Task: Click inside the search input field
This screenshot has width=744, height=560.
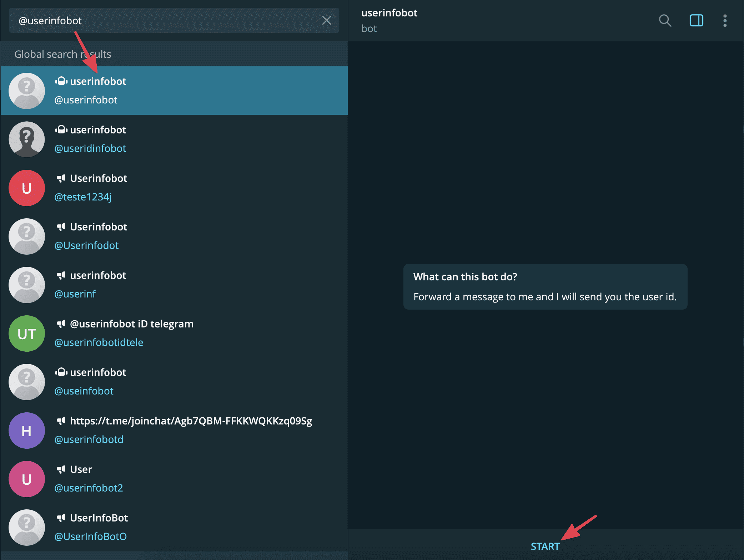Action: click(161, 20)
